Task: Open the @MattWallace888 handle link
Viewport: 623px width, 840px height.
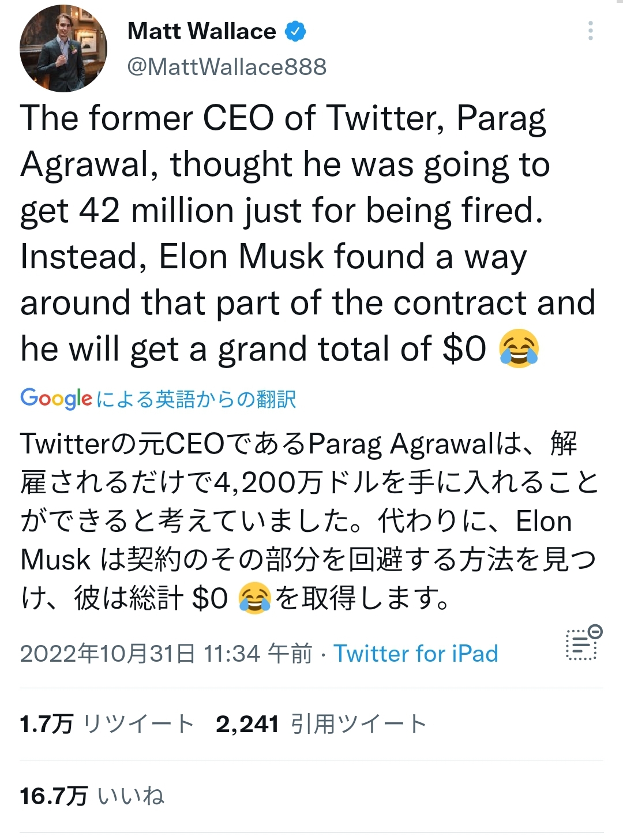Action: tap(227, 67)
